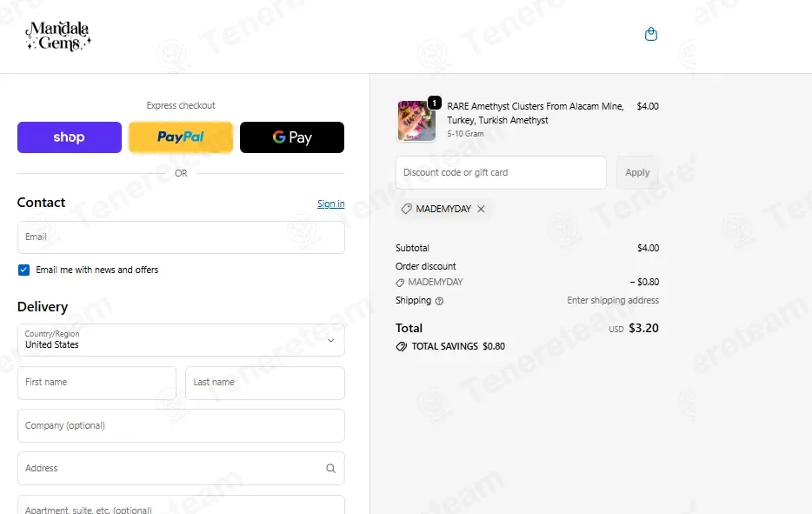Click the order discount MADEMYDAY tag icon
This screenshot has width=812, height=514.
[x=400, y=283]
